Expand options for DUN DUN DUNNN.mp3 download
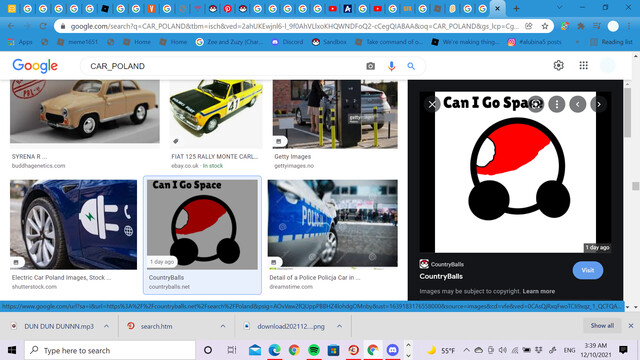The height and width of the screenshot is (360, 640). (x=106, y=326)
